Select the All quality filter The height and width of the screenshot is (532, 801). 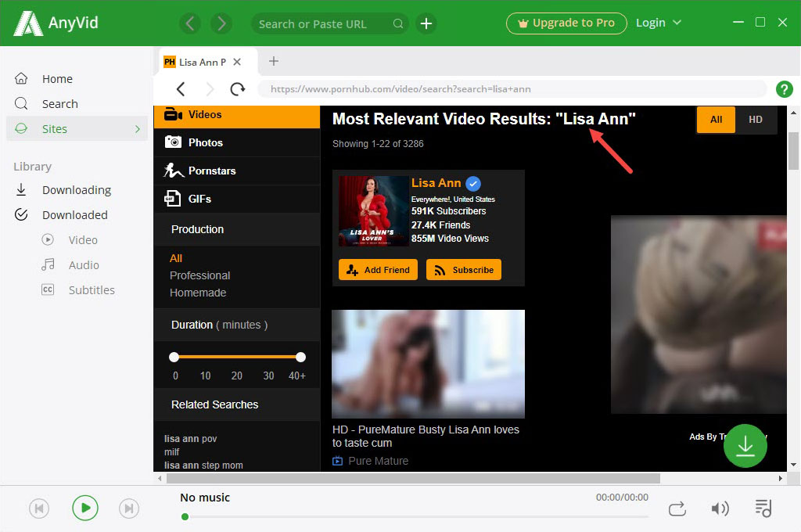tap(716, 120)
